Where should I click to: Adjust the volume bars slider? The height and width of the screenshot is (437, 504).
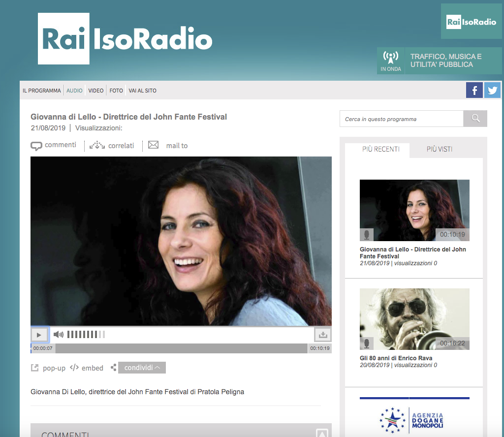[86, 335]
